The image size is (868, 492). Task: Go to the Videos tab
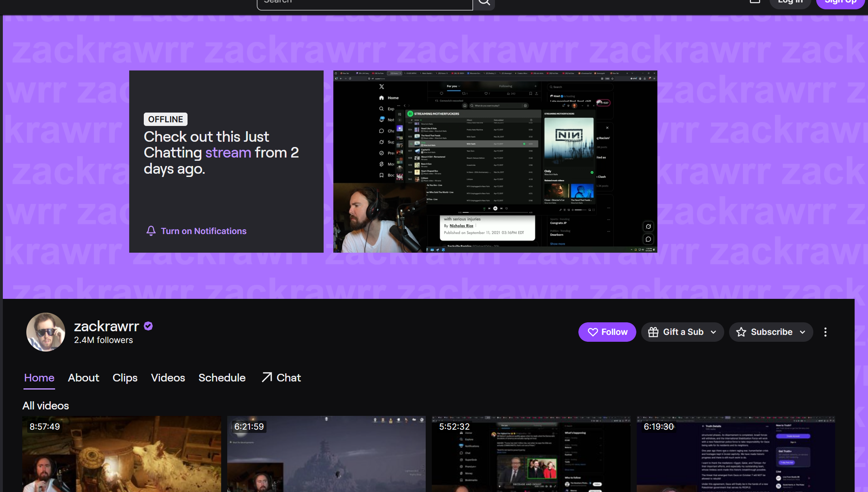coord(168,378)
